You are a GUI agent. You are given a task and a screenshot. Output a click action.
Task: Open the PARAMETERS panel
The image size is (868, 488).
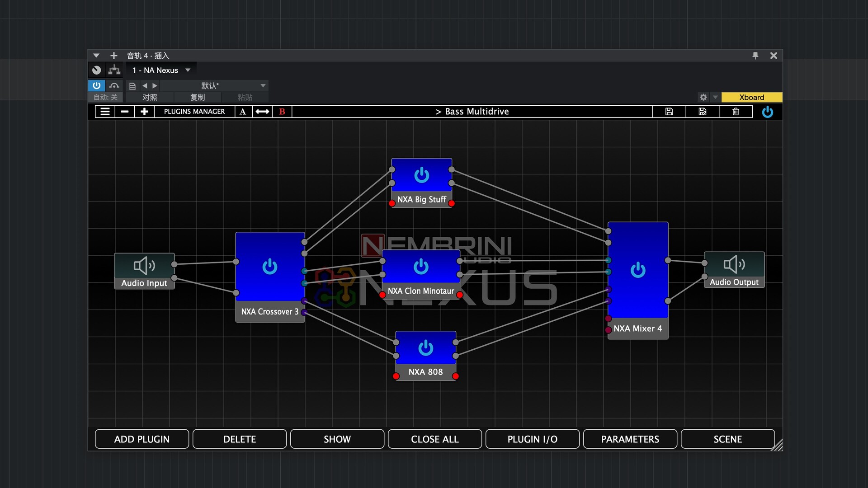coord(630,439)
